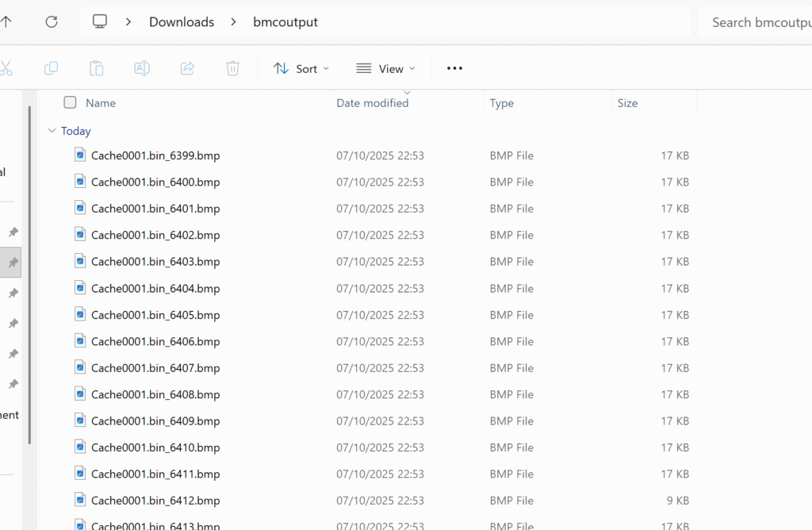Tick the select-all checkbox beside Name
This screenshot has height=530, width=812.
tap(70, 102)
